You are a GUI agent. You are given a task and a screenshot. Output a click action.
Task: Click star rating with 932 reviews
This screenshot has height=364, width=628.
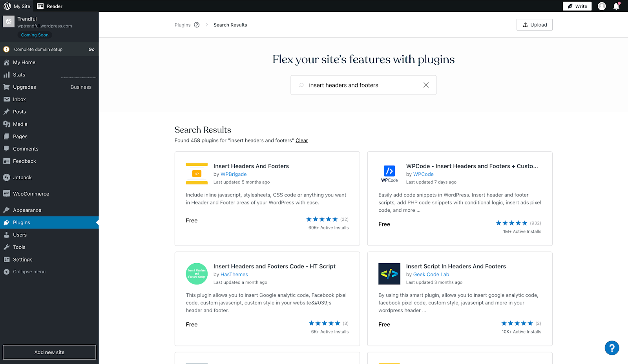pos(511,223)
